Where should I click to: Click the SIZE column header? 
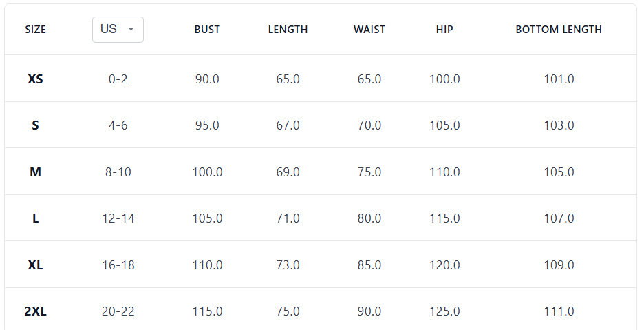[36, 30]
